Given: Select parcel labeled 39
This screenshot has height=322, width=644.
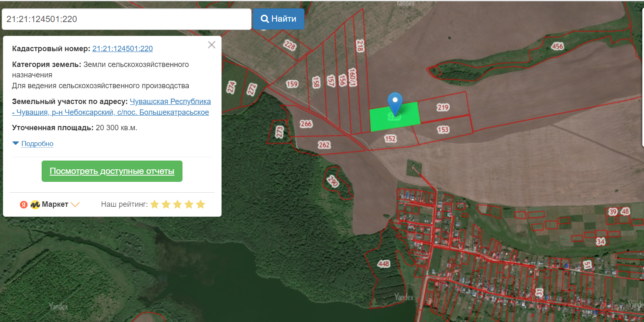Looking at the screenshot, I should tap(612, 212).
